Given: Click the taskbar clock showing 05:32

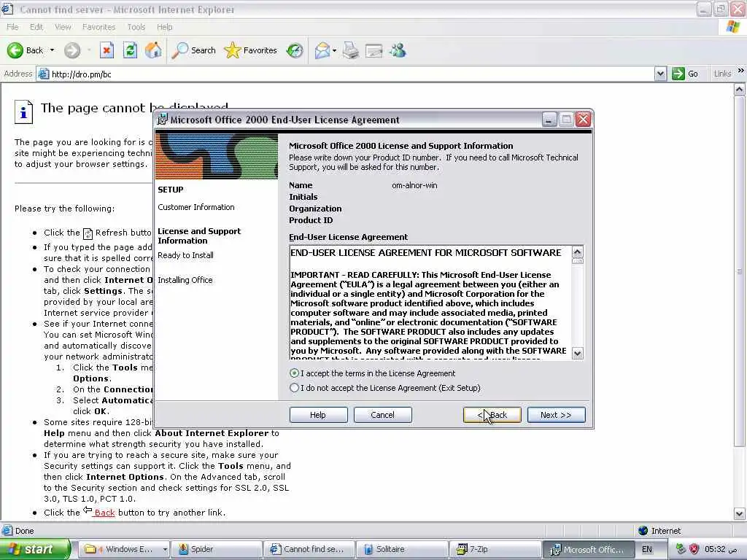Looking at the screenshot, I should (721, 549).
